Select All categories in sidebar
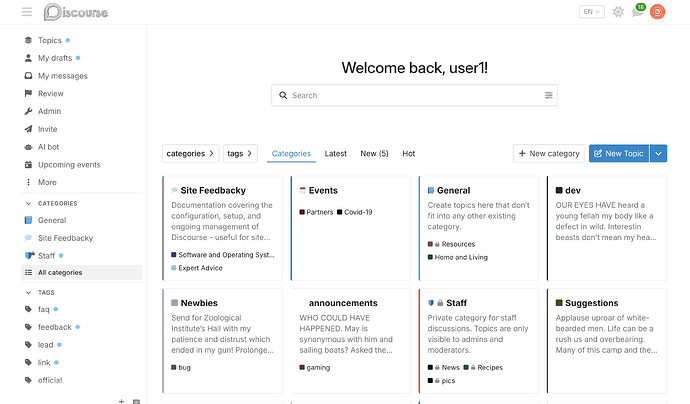The height and width of the screenshot is (404, 690). point(82,272)
